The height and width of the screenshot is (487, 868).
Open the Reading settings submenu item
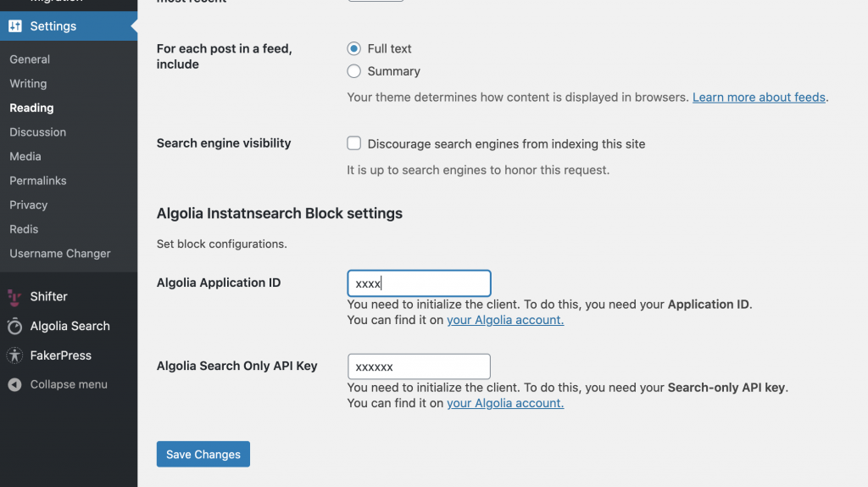pyautogui.click(x=31, y=108)
